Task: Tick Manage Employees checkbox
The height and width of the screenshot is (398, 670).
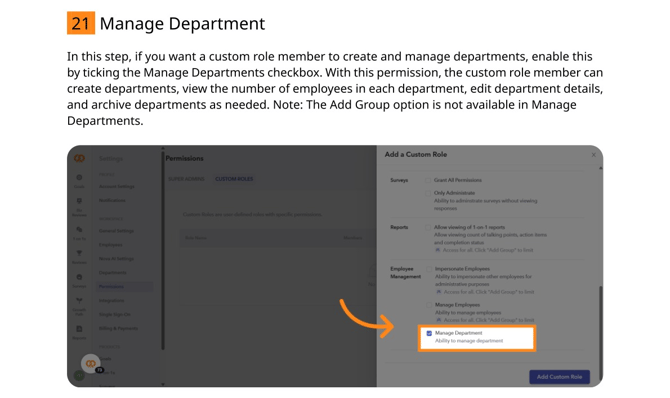Action: tap(429, 305)
